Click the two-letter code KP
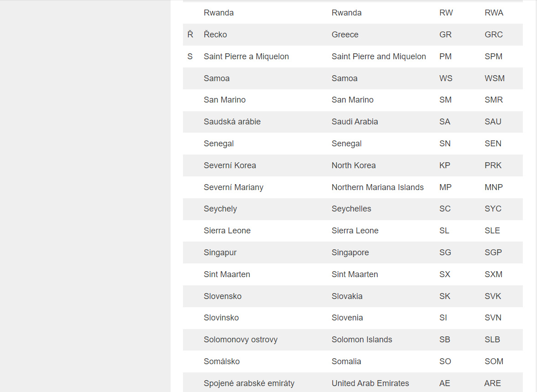The height and width of the screenshot is (392, 537). pyautogui.click(x=444, y=165)
